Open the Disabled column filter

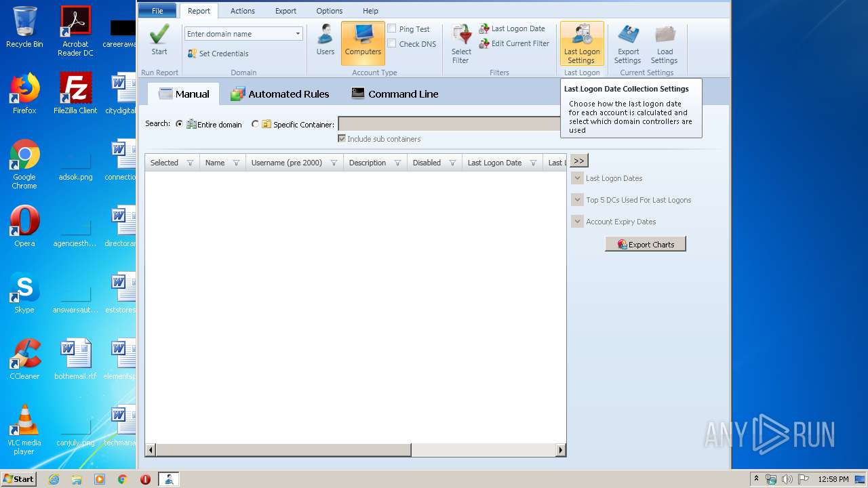[452, 163]
